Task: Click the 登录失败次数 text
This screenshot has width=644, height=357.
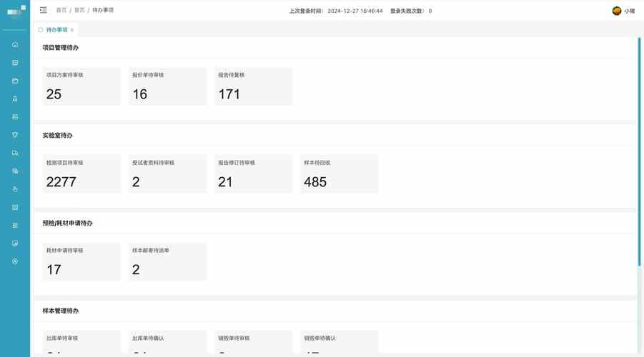Action: 411,11
